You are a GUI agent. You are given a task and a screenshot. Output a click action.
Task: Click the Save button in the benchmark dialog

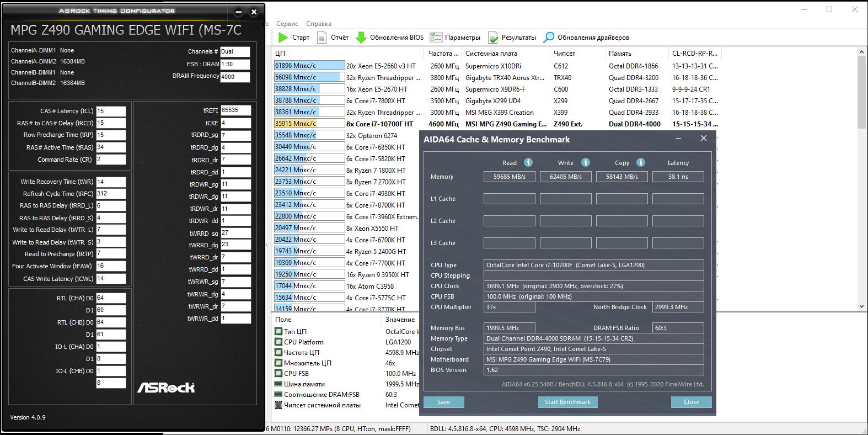tap(444, 402)
